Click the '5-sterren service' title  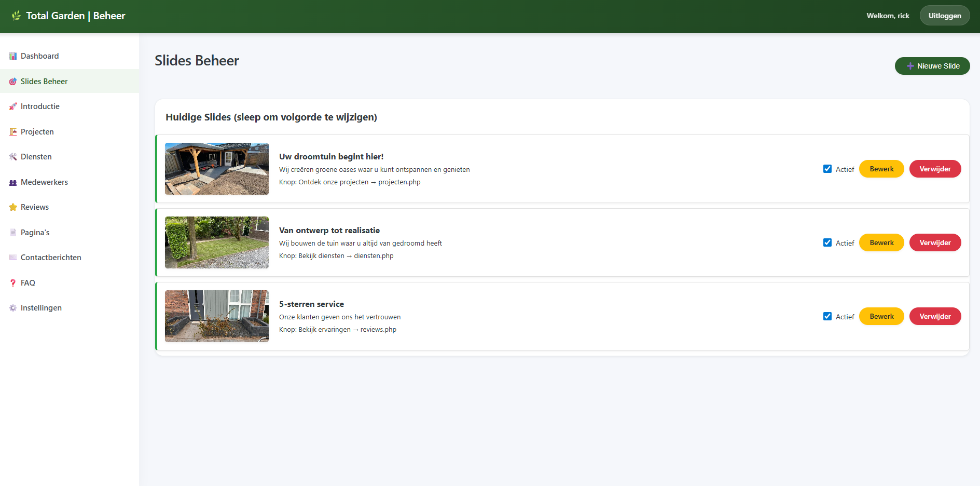tap(311, 304)
